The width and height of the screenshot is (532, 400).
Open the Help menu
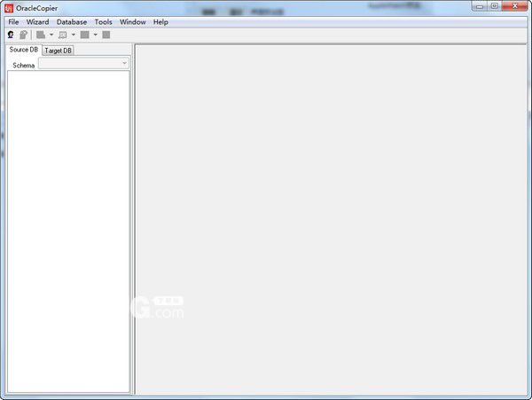(x=160, y=22)
